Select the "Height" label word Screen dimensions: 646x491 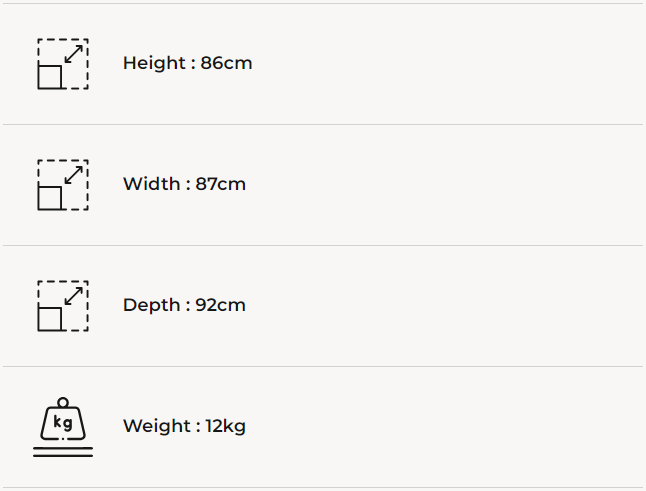tap(153, 63)
